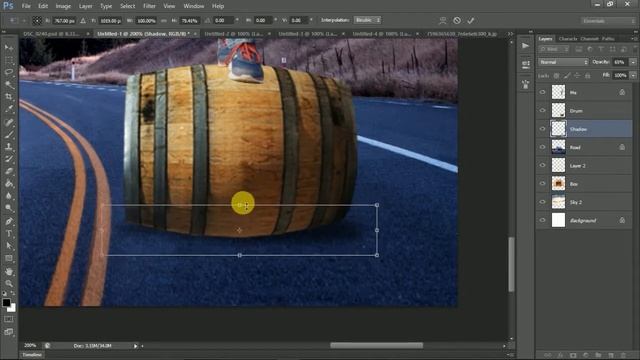Commit the transform with checkmark icon
Viewport: 640px width, 360px height.
coord(471,20)
